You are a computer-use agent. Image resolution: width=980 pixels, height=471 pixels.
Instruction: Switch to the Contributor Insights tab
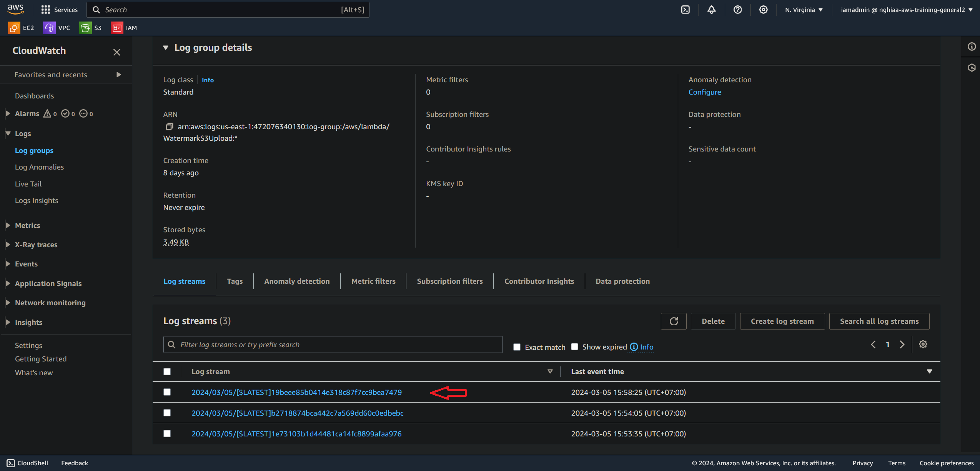539,281
